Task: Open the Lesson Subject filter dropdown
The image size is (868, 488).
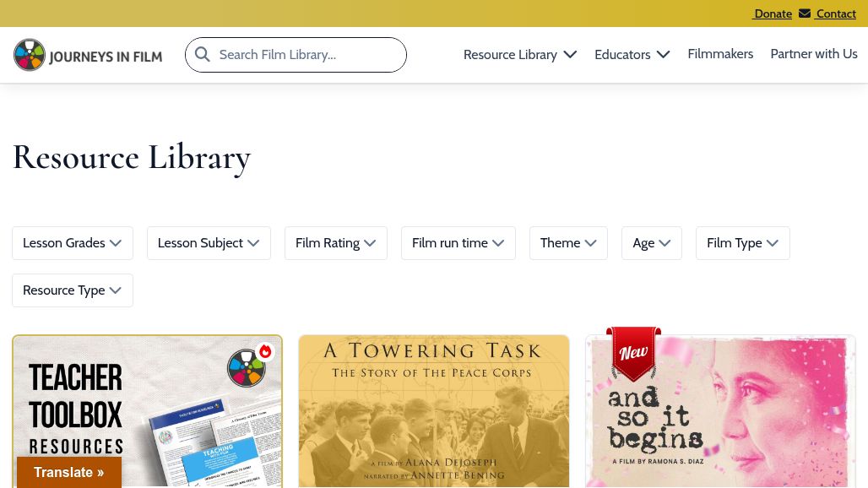Action: click(209, 243)
